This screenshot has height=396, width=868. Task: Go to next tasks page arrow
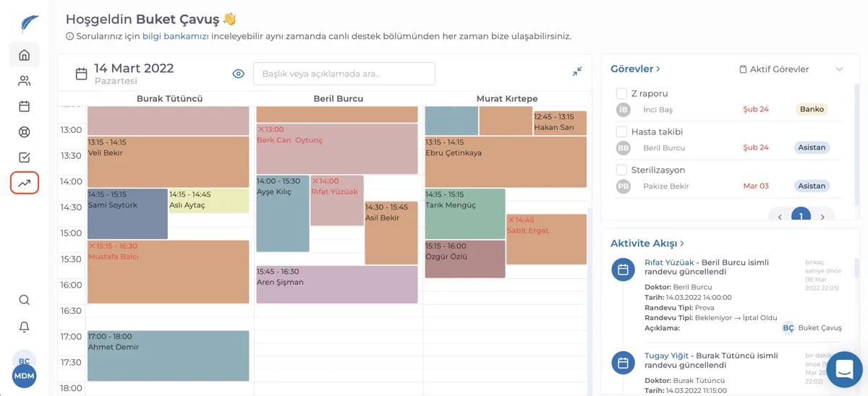coord(822,217)
